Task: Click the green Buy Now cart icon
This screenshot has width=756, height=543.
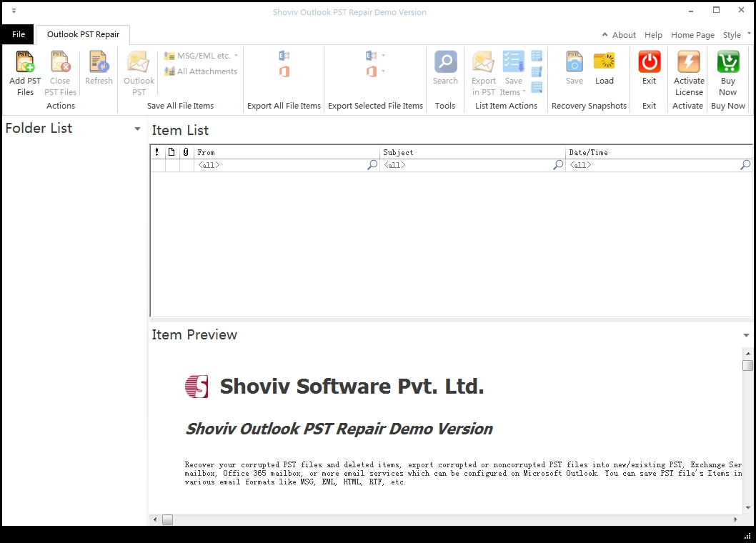Action: pos(728,61)
